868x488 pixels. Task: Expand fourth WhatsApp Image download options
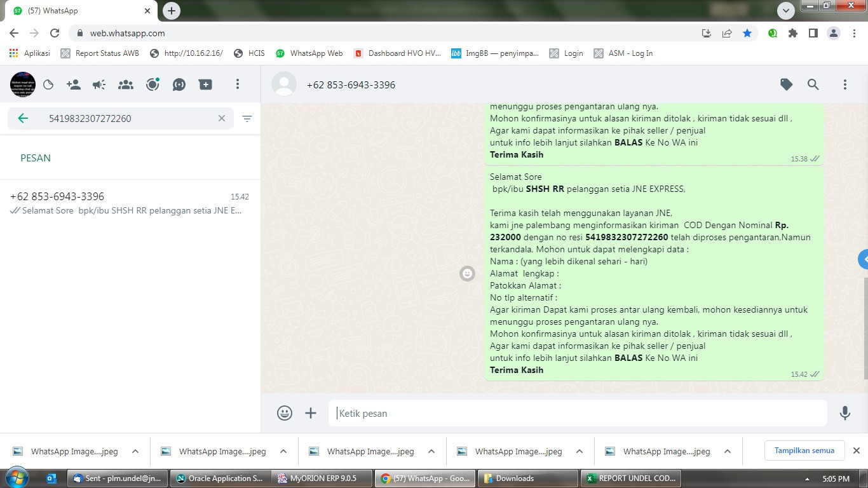pos(580,451)
